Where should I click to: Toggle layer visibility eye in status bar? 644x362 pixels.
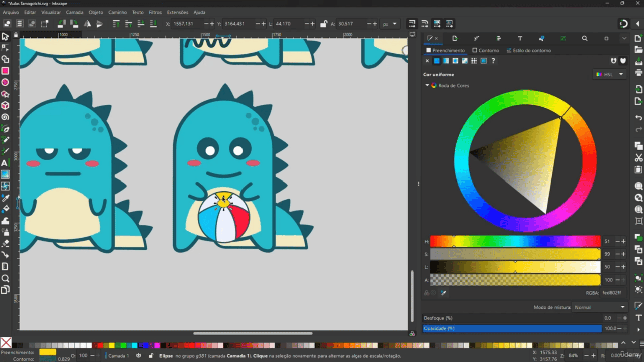(138, 356)
